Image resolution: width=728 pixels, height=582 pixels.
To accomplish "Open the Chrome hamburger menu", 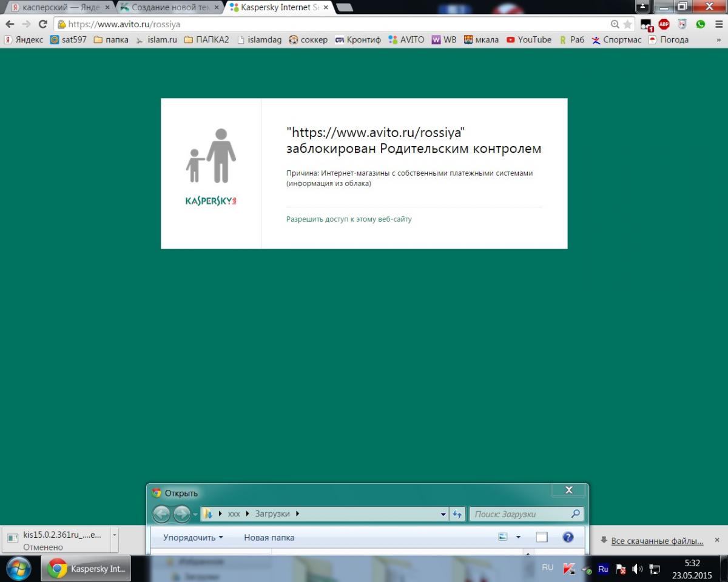I will (718, 24).
